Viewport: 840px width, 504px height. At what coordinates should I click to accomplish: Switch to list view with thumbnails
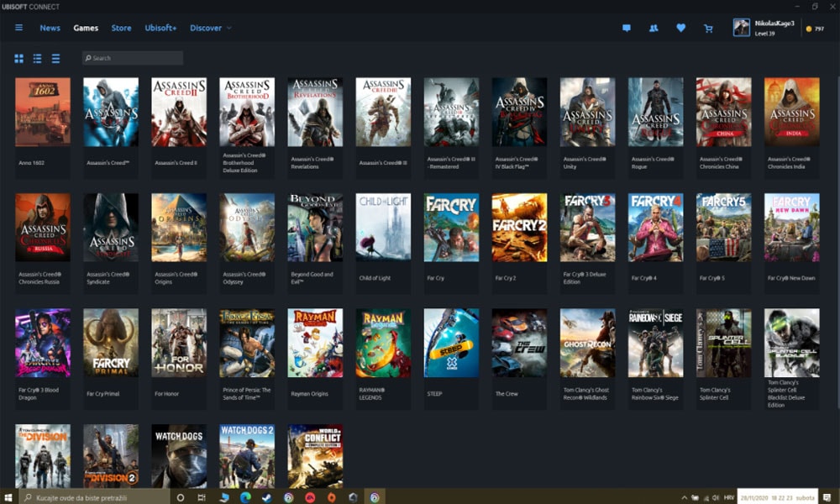38,59
